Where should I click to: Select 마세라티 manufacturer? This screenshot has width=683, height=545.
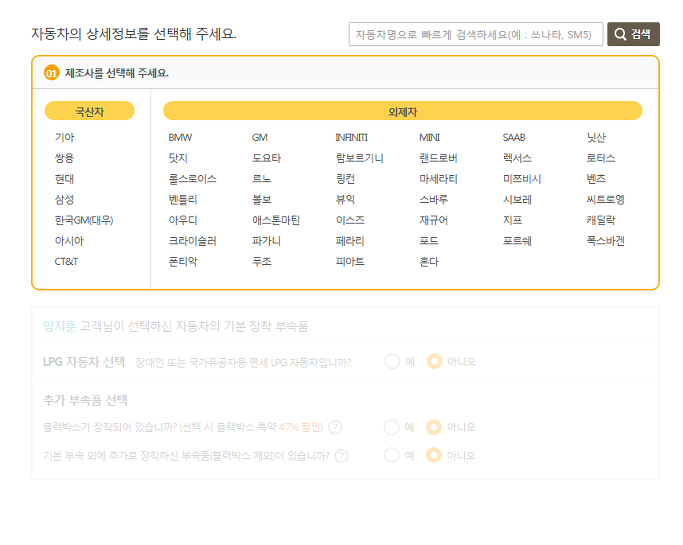[439, 179]
